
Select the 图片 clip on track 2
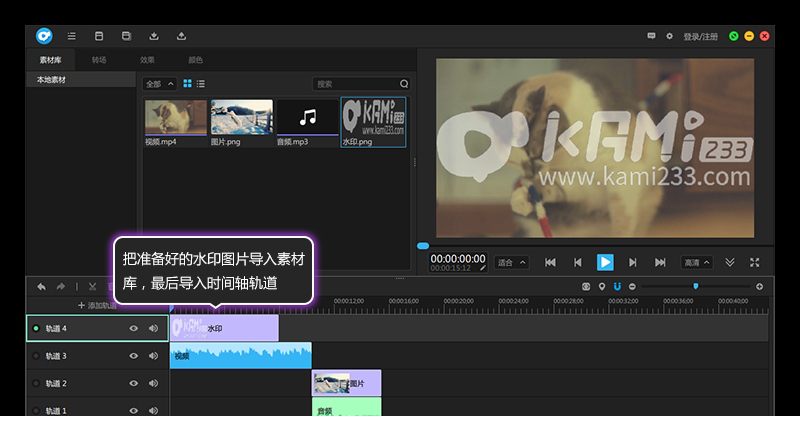pos(346,383)
